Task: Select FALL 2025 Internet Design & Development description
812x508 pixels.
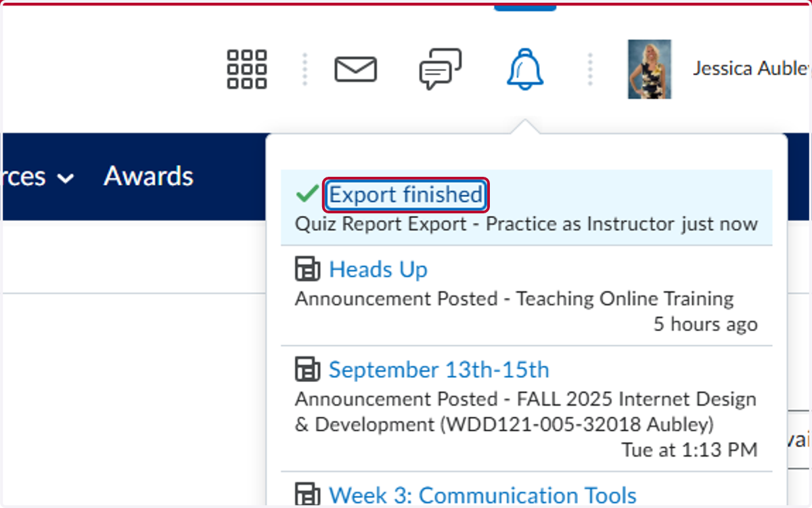Action: (x=526, y=412)
